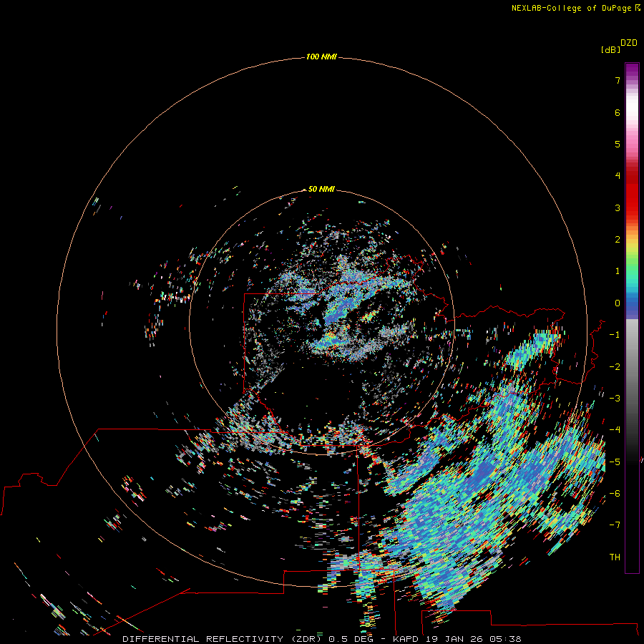Click the -5 value on the dB scale
The width and height of the screenshot is (644, 644).
[x=615, y=462]
